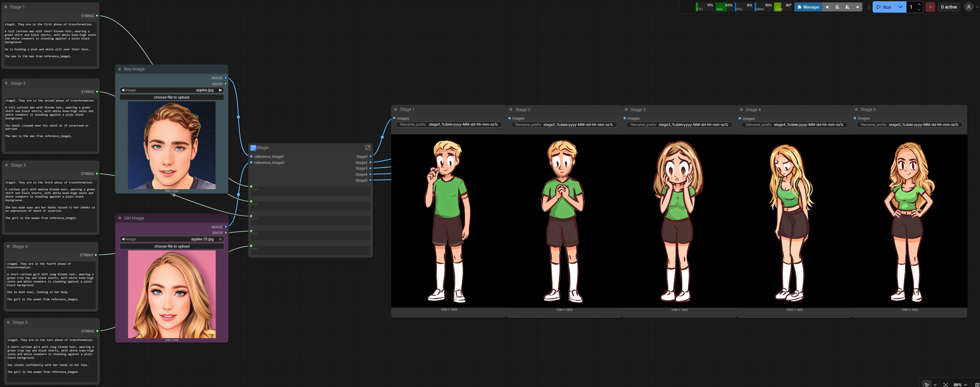980x387 pixels.
Task: Toggle collapse dot on Stage 3 output node
Action: pyautogui.click(x=626, y=110)
